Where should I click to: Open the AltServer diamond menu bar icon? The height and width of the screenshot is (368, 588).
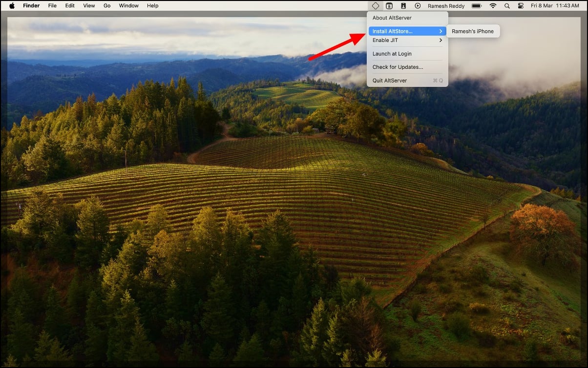tap(375, 5)
